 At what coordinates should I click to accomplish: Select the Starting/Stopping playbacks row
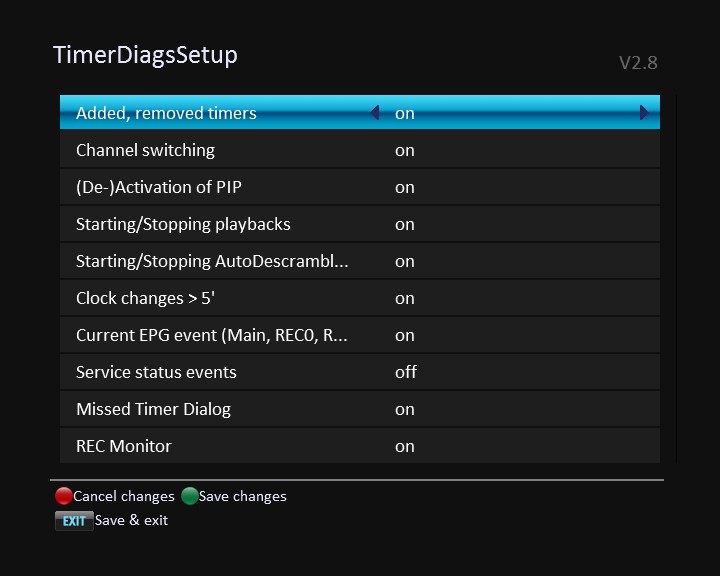(x=183, y=224)
